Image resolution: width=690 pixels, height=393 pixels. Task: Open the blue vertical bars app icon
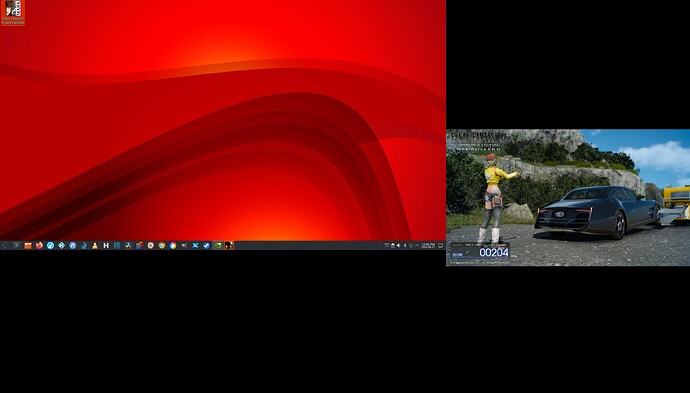point(117,245)
